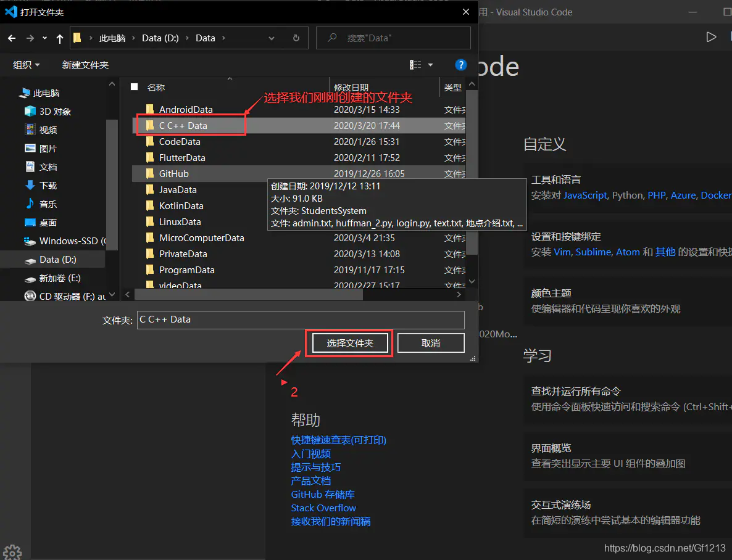Image resolution: width=732 pixels, height=560 pixels.
Task: Open Stack Overflow link in VS Code
Action: point(323,508)
